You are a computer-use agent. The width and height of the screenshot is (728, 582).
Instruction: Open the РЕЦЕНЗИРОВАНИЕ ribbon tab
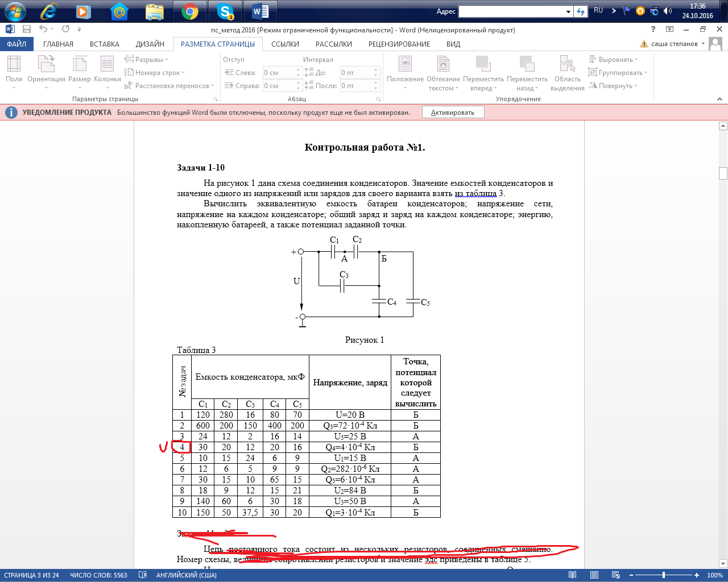[399, 44]
